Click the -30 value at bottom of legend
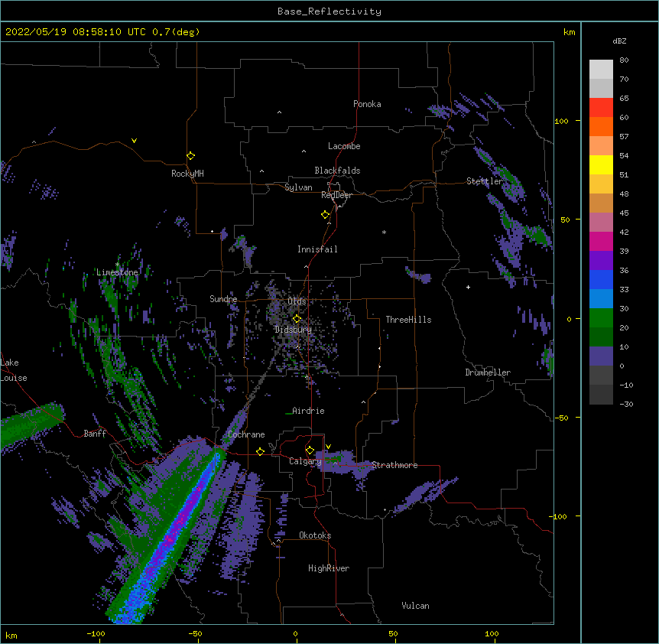Screen dimensions: 659x644 (x=626, y=404)
